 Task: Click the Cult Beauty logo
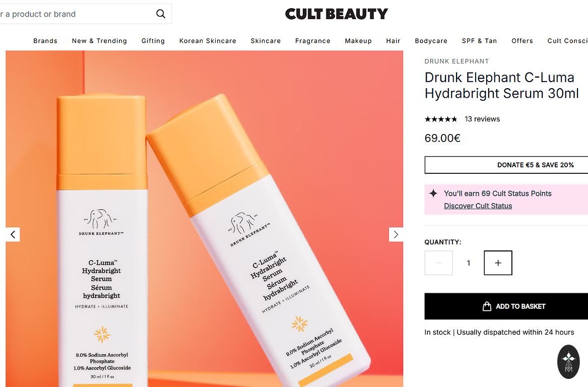tap(337, 14)
